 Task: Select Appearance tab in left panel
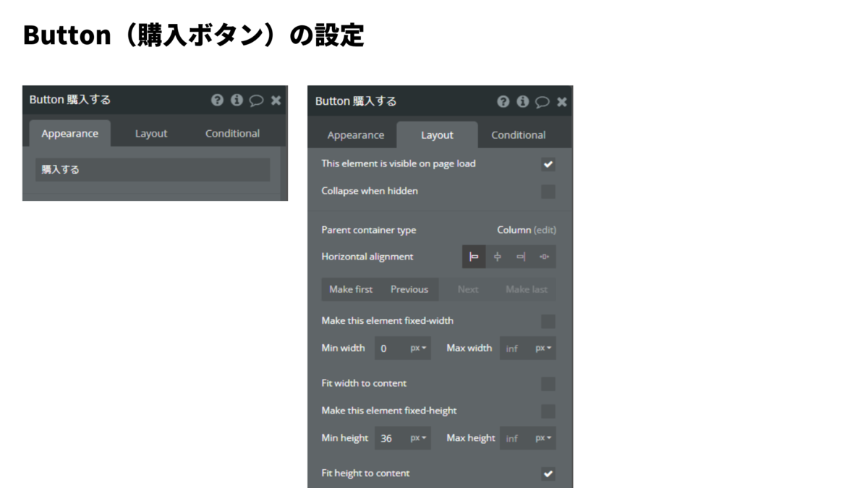point(69,134)
